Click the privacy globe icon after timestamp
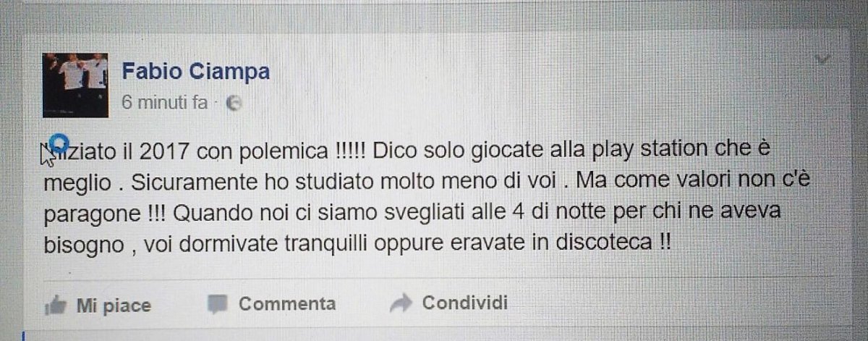 pos(234,104)
